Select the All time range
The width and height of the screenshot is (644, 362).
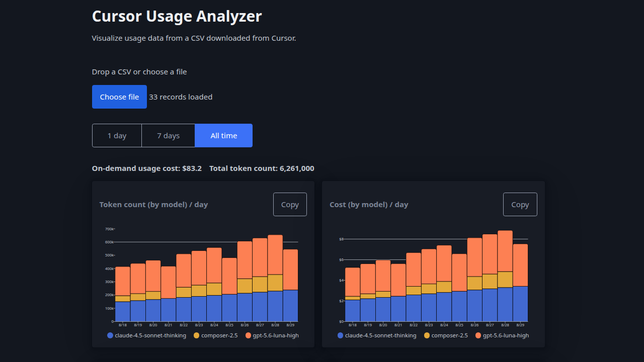(224, 136)
